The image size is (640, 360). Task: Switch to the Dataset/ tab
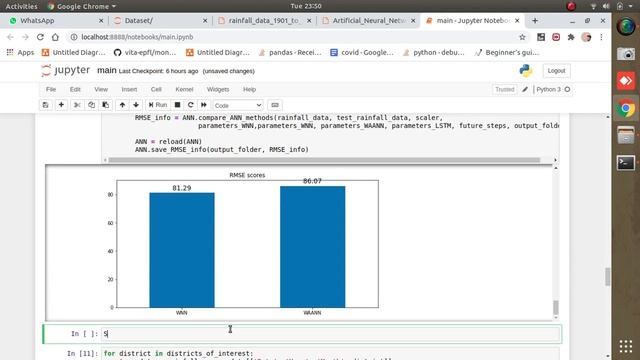pos(161,20)
